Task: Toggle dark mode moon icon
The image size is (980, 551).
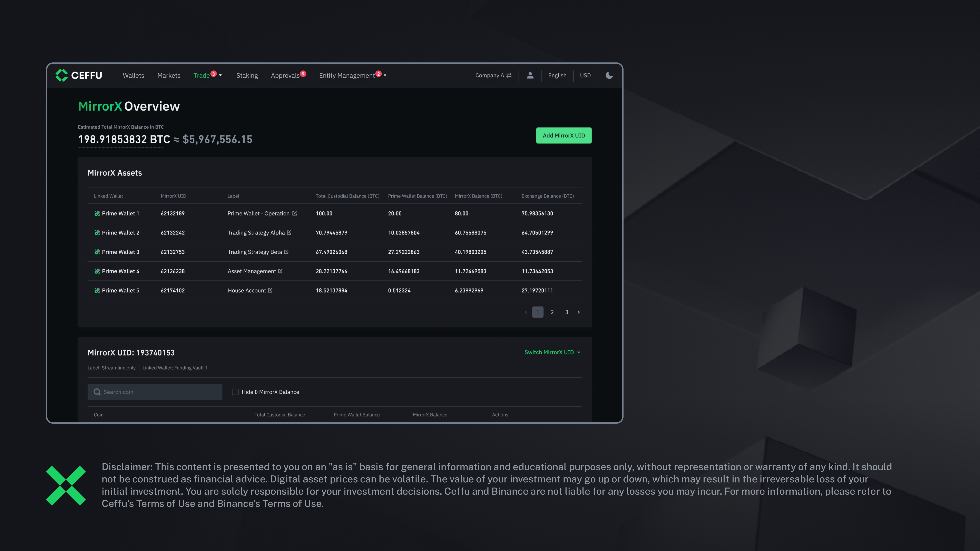Action: click(609, 75)
